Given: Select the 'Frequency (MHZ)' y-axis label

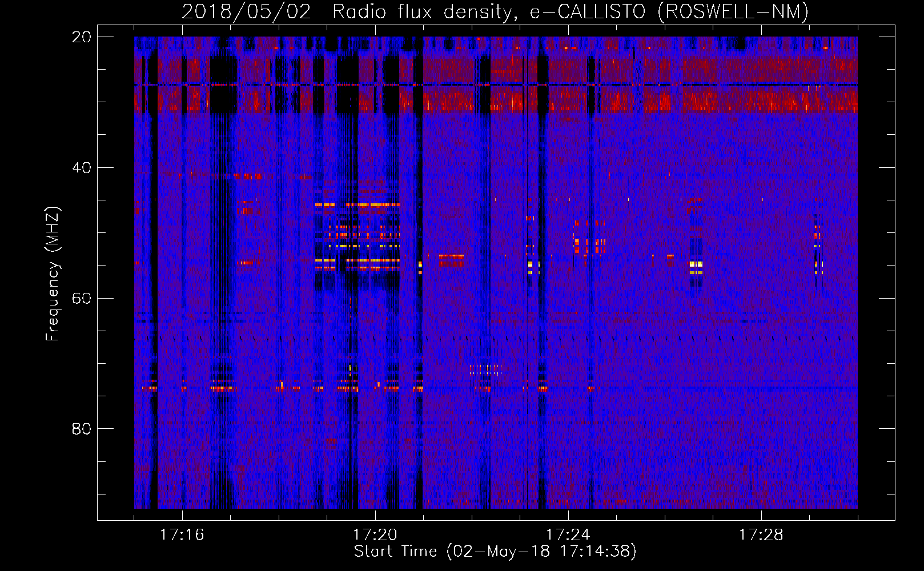Looking at the screenshot, I should pyautogui.click(x=53, y=274).
